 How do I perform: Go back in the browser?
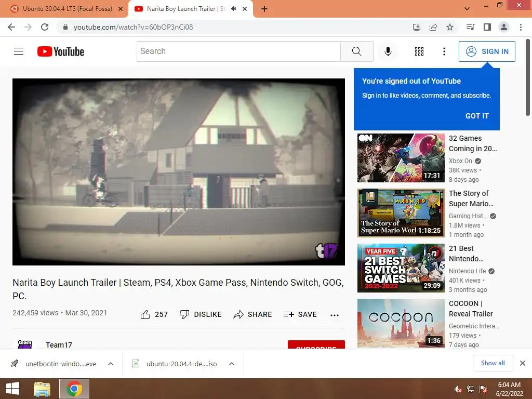(11, 27)
